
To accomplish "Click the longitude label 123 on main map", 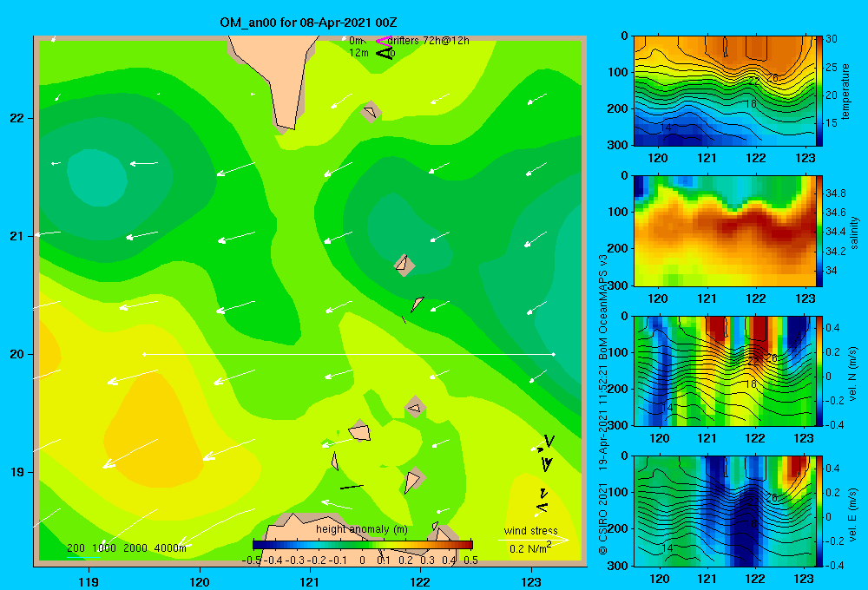I will [x=531, y=581].
